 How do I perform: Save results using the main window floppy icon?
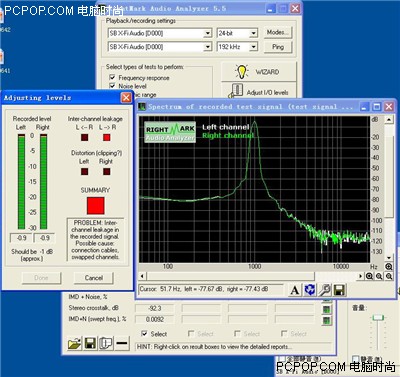[90, 343]
